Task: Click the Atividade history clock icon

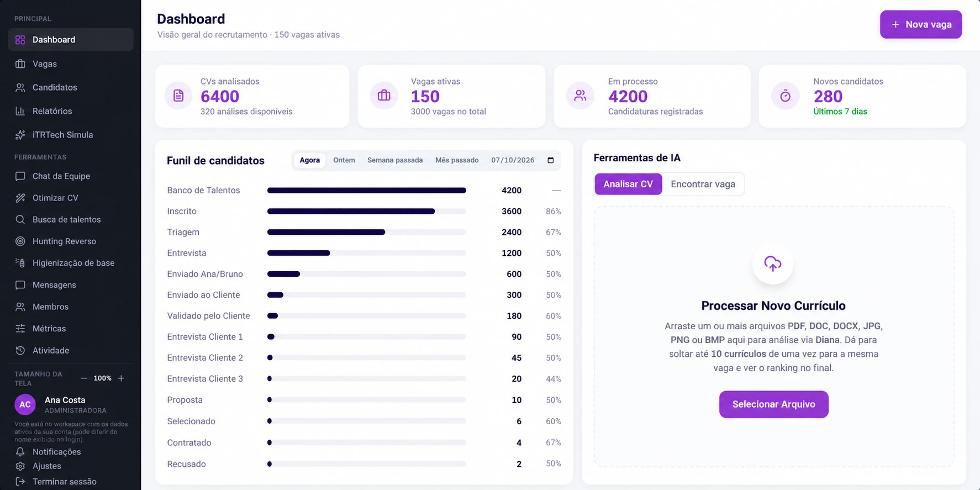Action: click(20, 350)
